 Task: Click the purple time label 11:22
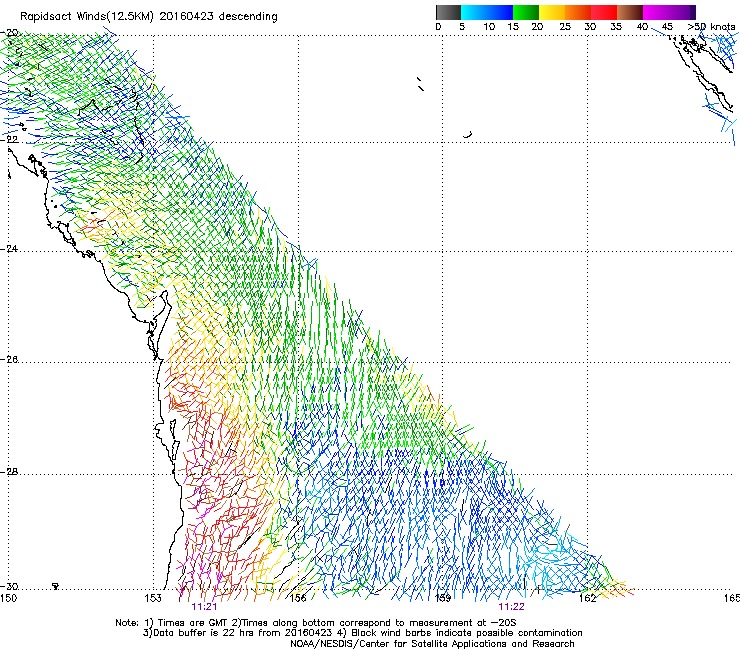point(512,607)
